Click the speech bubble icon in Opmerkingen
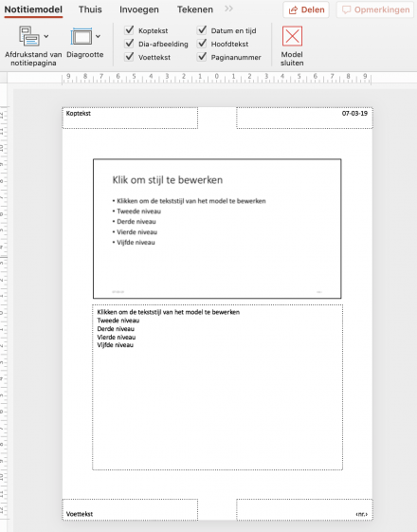The image size is (417, 532). 346,9
